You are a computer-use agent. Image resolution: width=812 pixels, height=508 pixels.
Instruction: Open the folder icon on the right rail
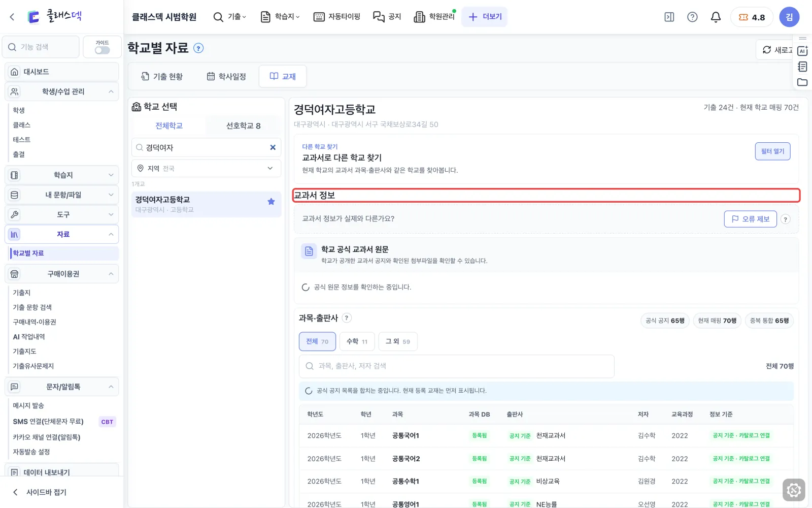[802, 82]
